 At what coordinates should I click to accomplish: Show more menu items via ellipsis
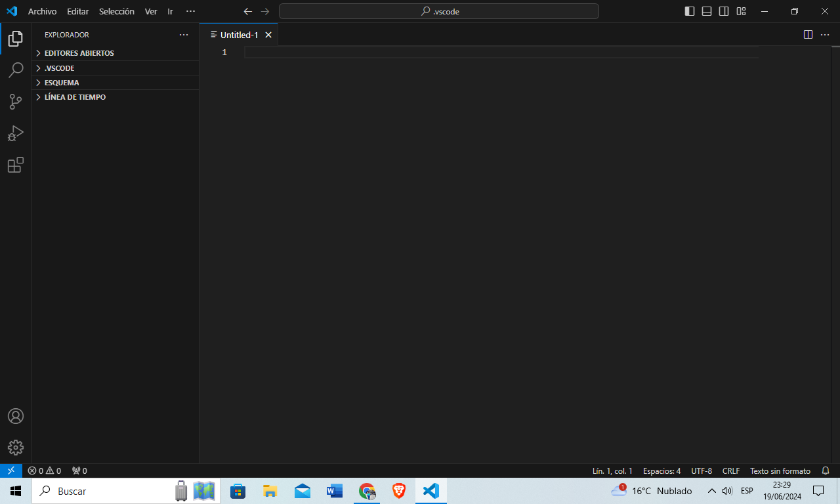point(190,11)
